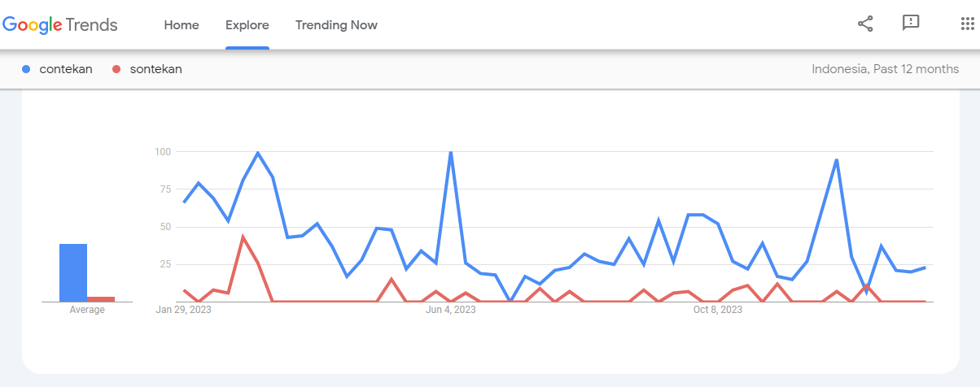Open the Trending Now tab

click(x=336, y=25)
